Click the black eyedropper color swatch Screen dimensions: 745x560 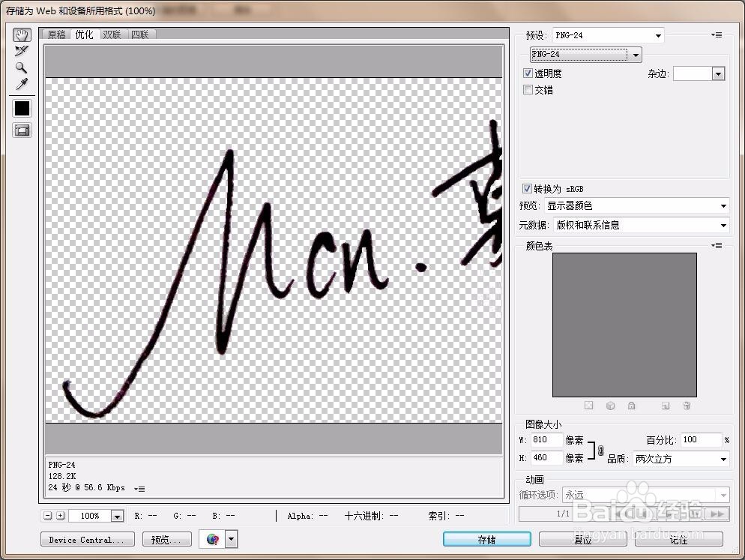tap(22, 109)
